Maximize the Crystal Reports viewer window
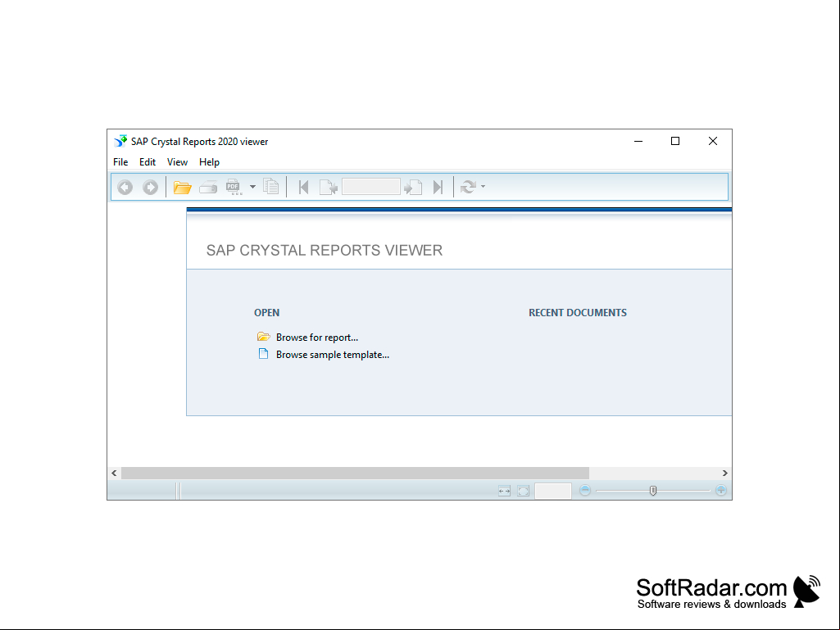This screenshot has height=630, width=840. [x=675, y=142]
